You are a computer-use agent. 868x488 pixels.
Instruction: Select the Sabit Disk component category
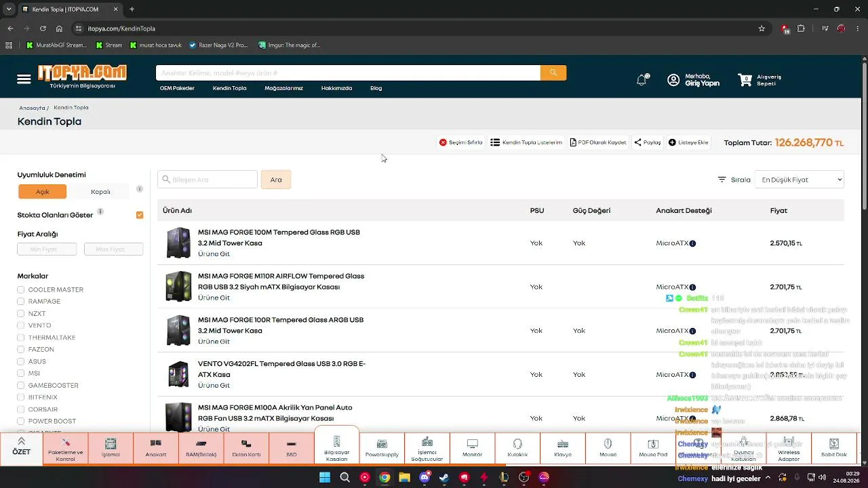tap(834, 449)
